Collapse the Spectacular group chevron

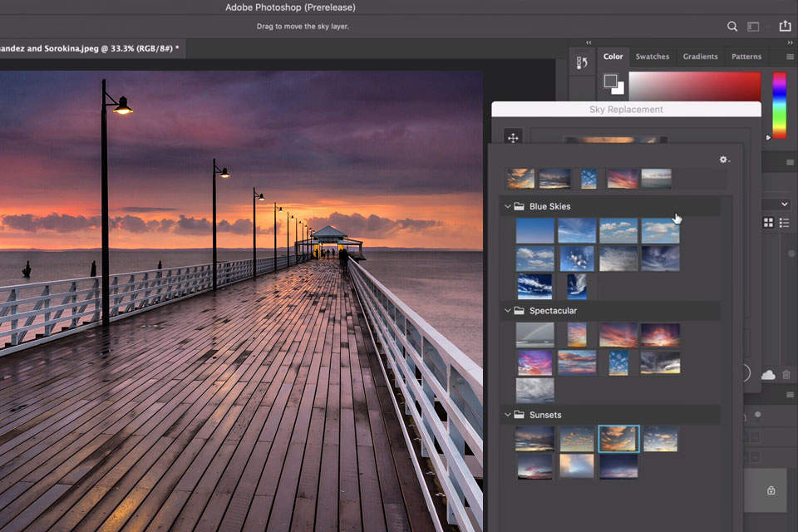(x=507, y=310)
